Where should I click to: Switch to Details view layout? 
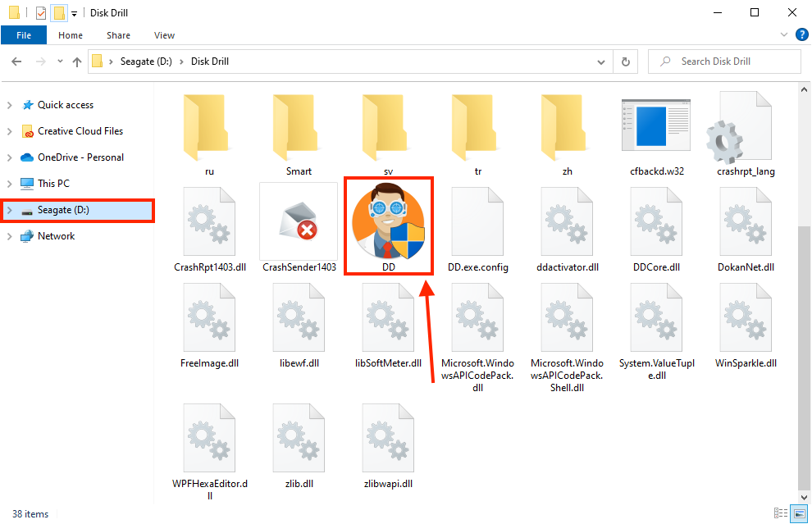click(781, 513)
